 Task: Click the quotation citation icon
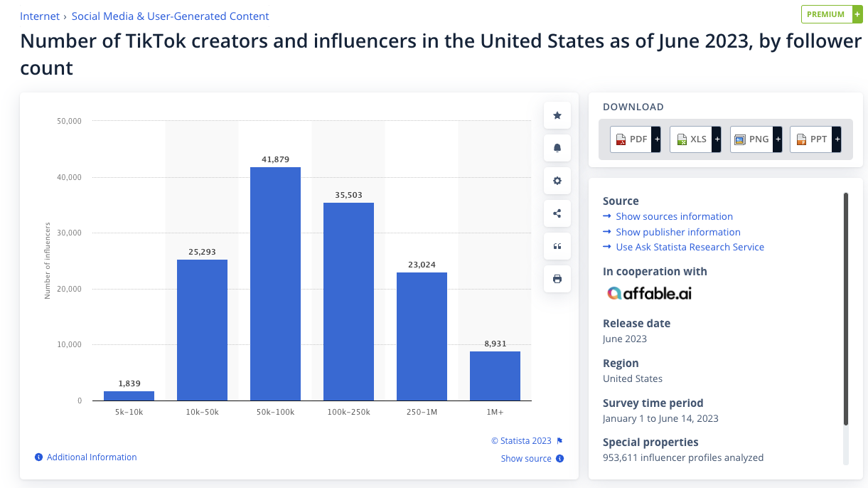tap(557, 246)
